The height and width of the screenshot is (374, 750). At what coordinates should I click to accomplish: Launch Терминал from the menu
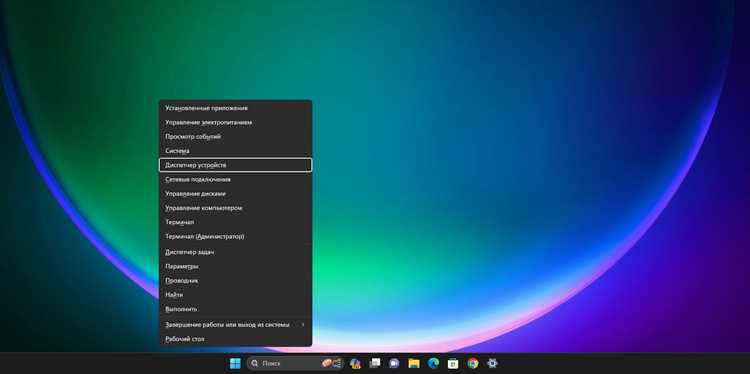click(235, 222)
